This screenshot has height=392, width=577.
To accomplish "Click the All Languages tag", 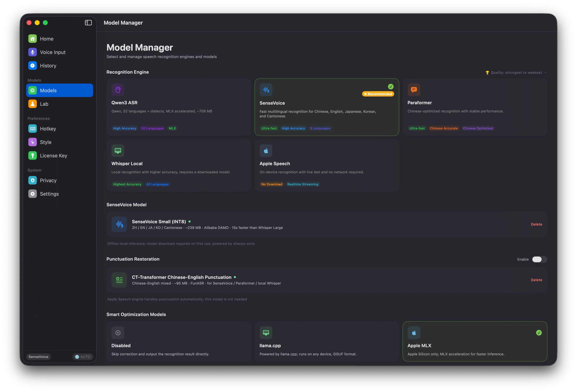I will point(157,184).
